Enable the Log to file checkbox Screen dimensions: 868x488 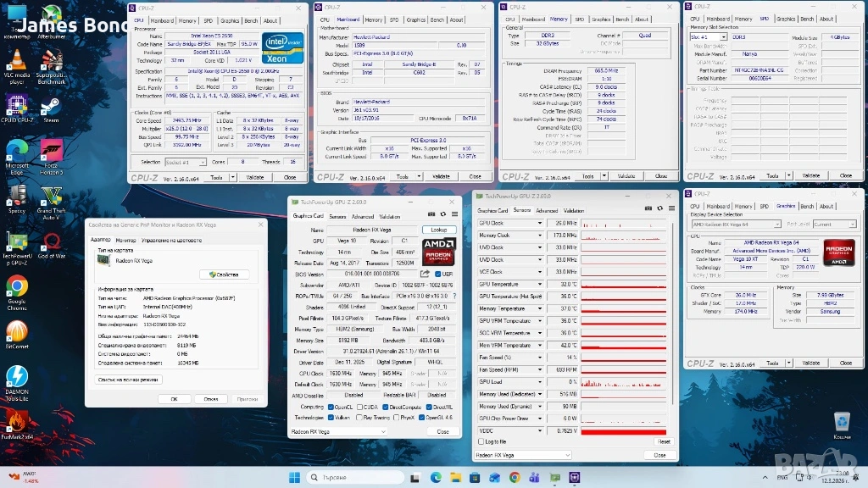coord(482,441)
